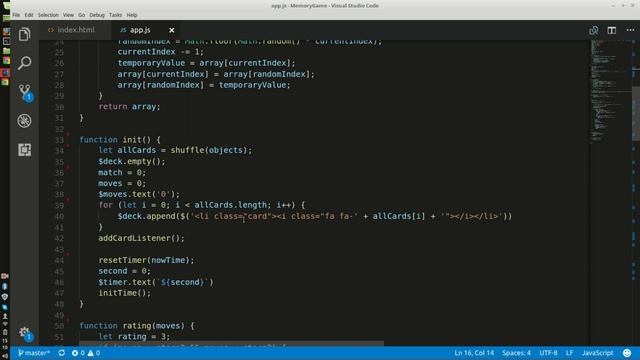Close the app.js tab
This screenshot has height=360, width=640.
pyautogui.click(x=172, y=30)
